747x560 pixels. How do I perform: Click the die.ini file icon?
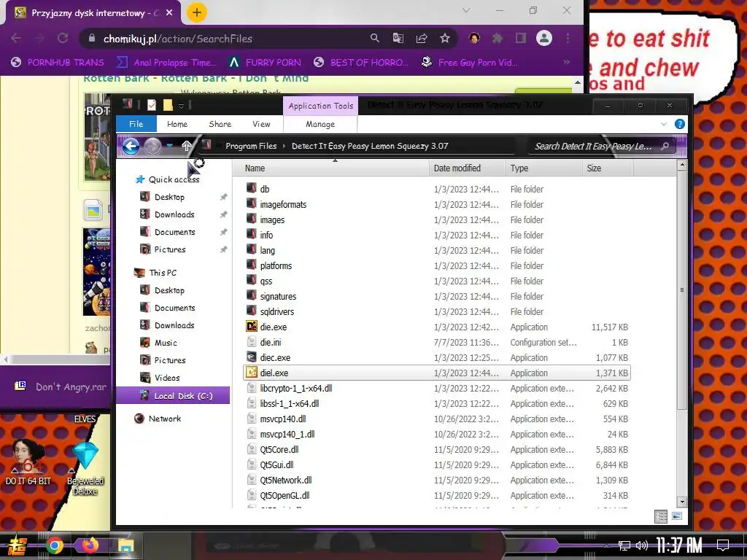252,342
